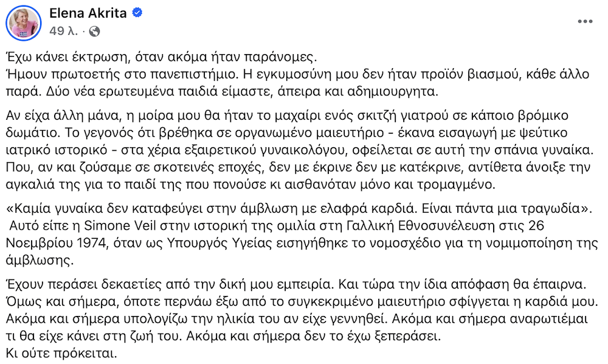Viewport: 608px width, 364px height.
Task: Click the globe public-audience icon
Action: pos(95,30)
